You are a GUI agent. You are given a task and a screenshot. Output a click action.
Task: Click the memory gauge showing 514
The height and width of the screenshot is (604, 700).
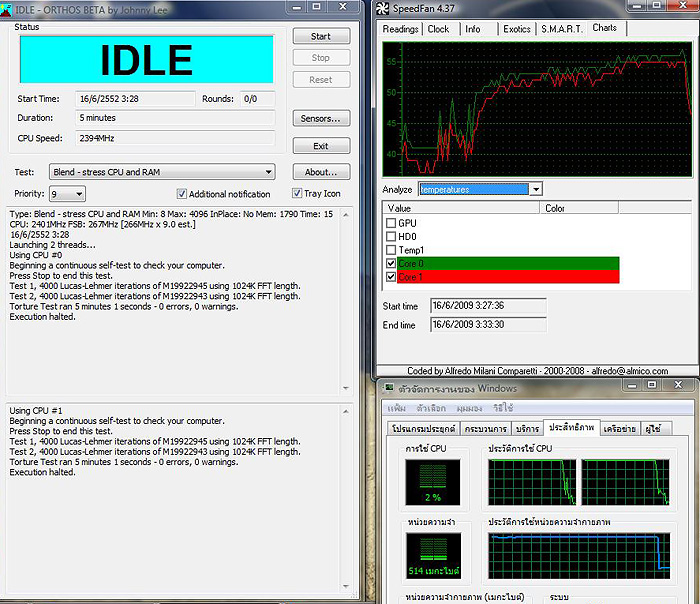[433, 556]
